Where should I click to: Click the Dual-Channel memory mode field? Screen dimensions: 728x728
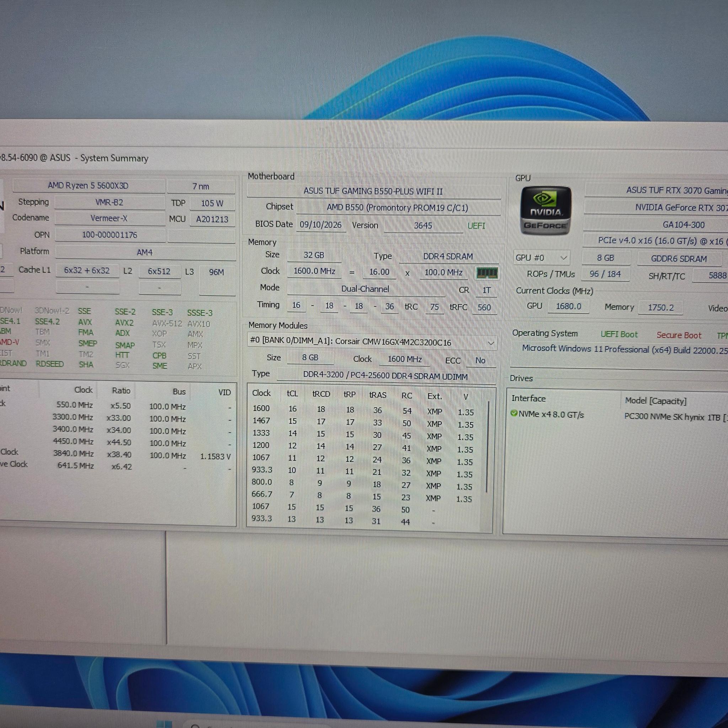tap(365, 289)
